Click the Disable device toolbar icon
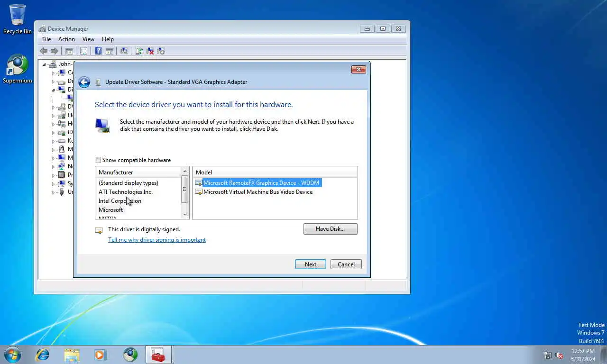The width and height of the screenshot is (607, 364). click(161, 51)
